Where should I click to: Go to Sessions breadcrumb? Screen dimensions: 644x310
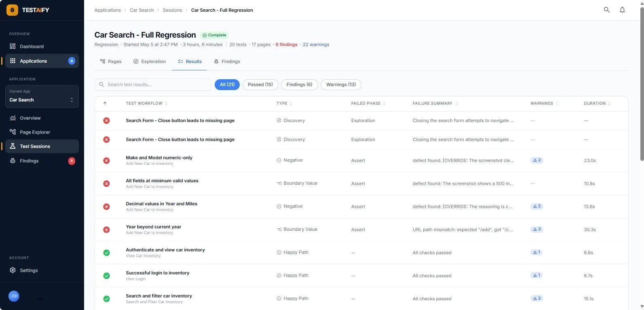point(172,10)
